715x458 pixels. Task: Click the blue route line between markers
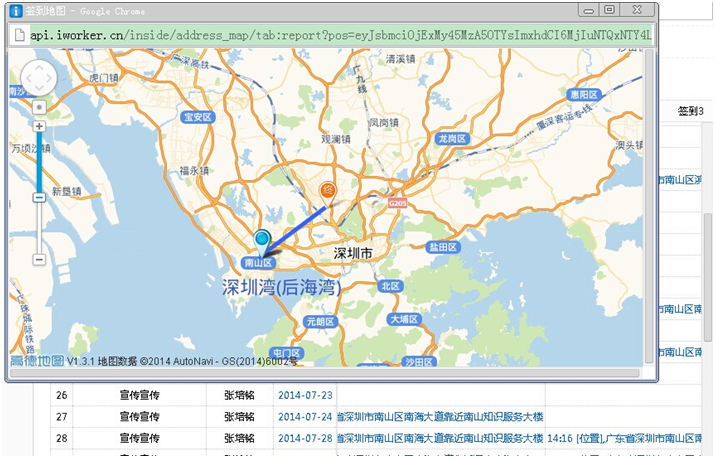(x=295, y=229)
